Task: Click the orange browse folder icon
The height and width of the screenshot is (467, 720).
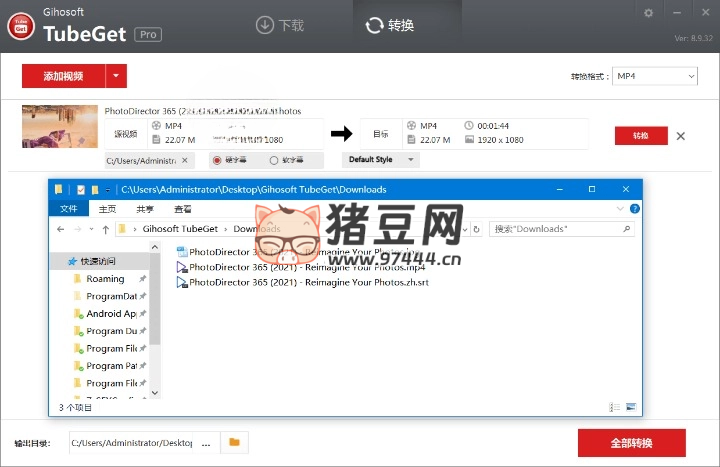Action: (x=234, y=442)
